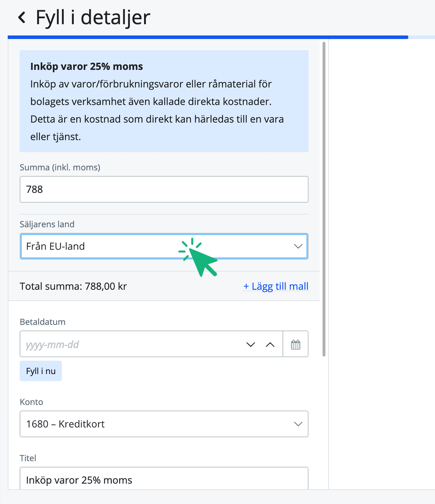
Task: Click the Total summa: 788,00 kr text
Action: pos(73,286)
